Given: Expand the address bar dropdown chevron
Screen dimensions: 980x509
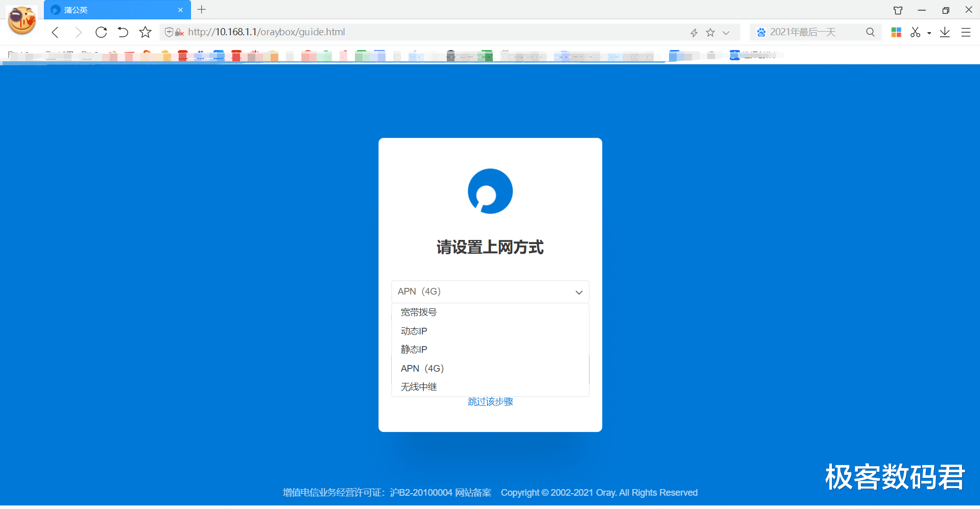Looking at the screenshot, I should (x=726, y=33).
